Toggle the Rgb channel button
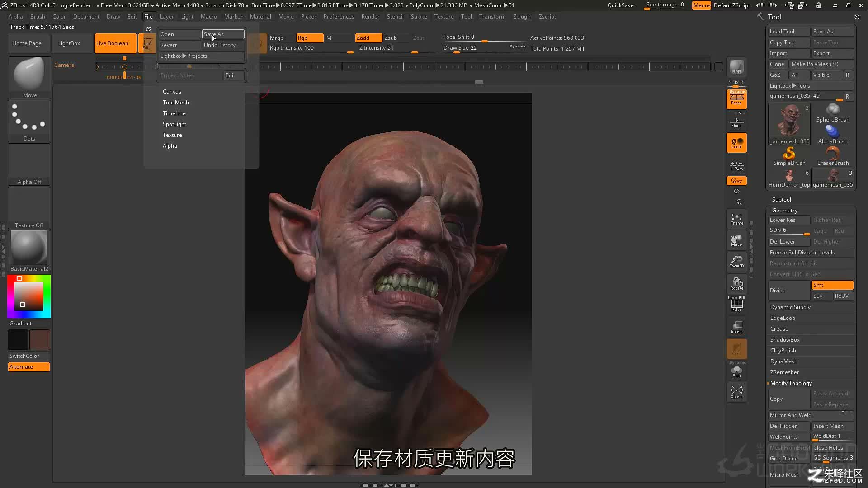This screenshot has height=488, width=868. tap(310, 38)
